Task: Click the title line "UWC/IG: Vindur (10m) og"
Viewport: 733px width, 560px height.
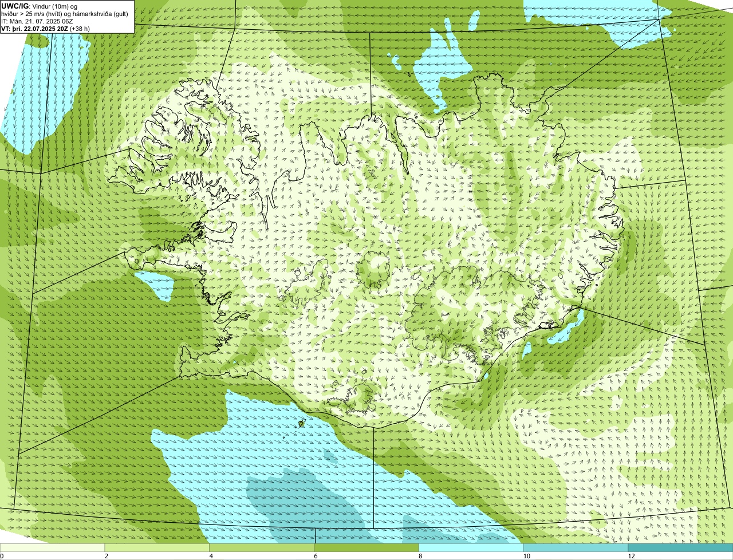Action: click(40, 6)
